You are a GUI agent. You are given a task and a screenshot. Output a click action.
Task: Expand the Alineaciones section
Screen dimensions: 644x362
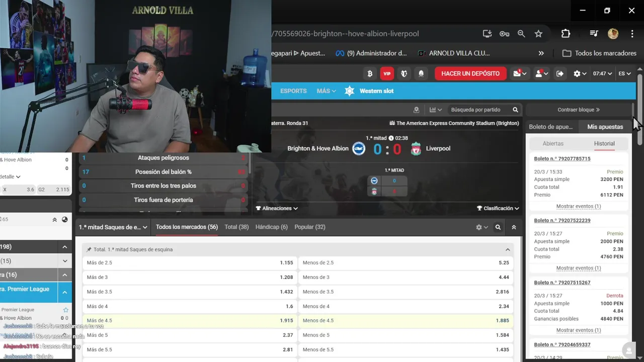tap(277, 208)
